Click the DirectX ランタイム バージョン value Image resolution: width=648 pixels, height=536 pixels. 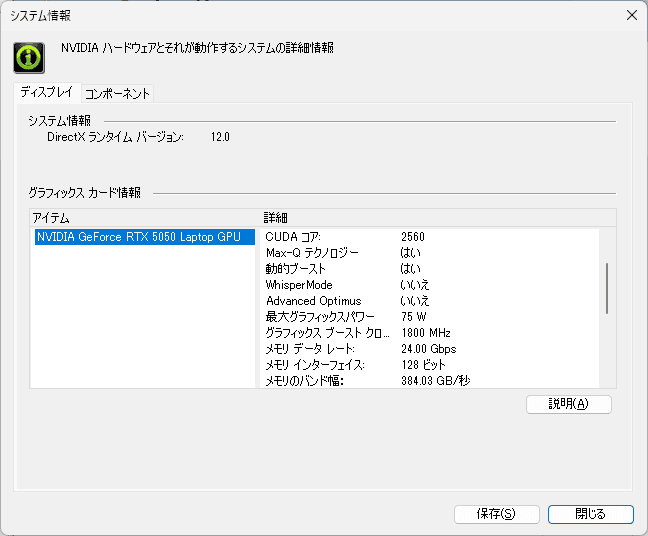(220, 137)
